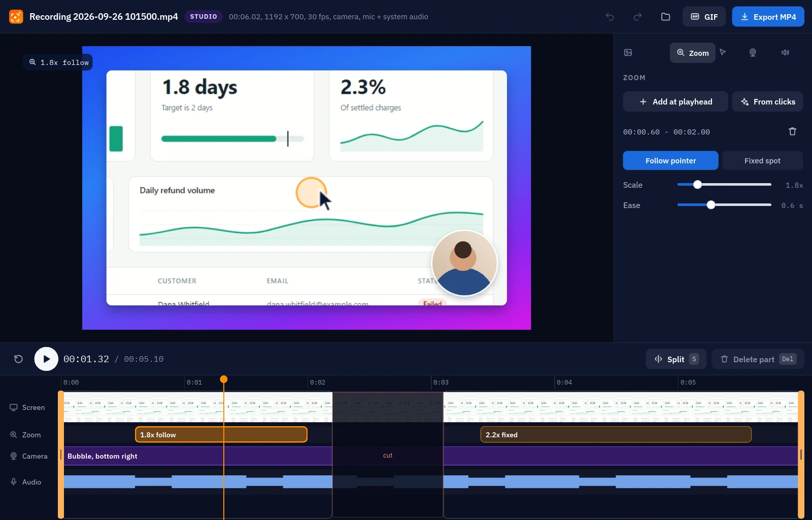Viewport: 812px width, 520px height.
Task: Delete the selected zoom with trash icon
Action: pos(793,131)
